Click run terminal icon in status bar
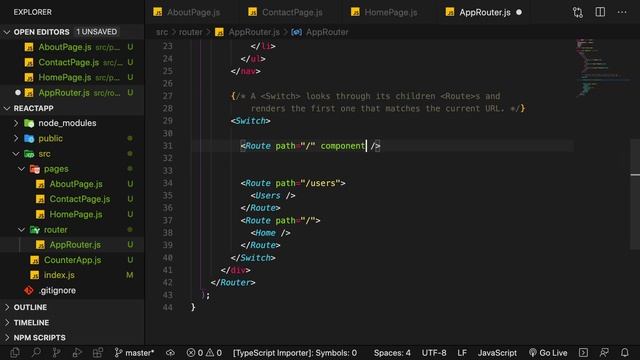Screen dimensions: 640x360 pyautogui.click(x=583, y=353)
